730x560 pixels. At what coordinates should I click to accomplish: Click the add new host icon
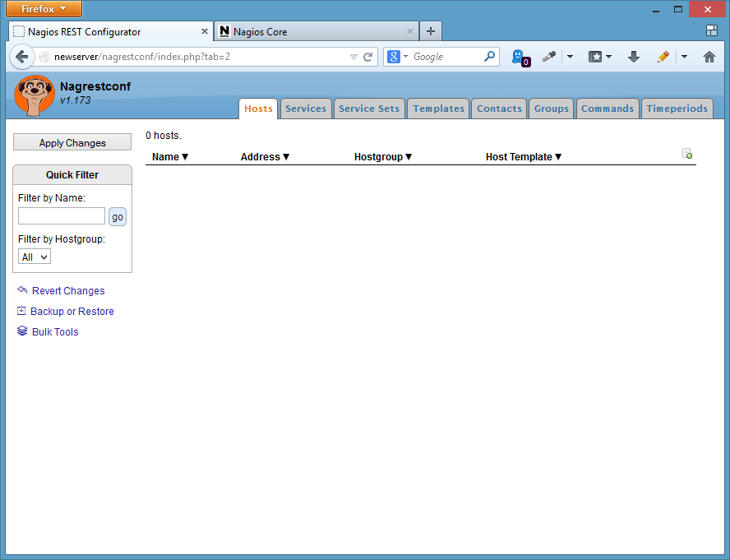[686, 153]
